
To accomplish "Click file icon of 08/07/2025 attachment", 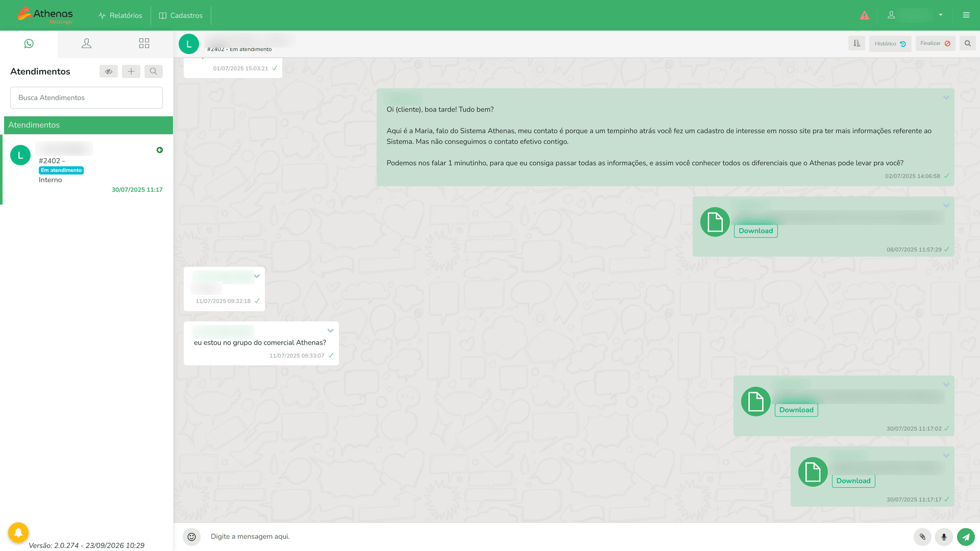I will [x=715, y=222].
